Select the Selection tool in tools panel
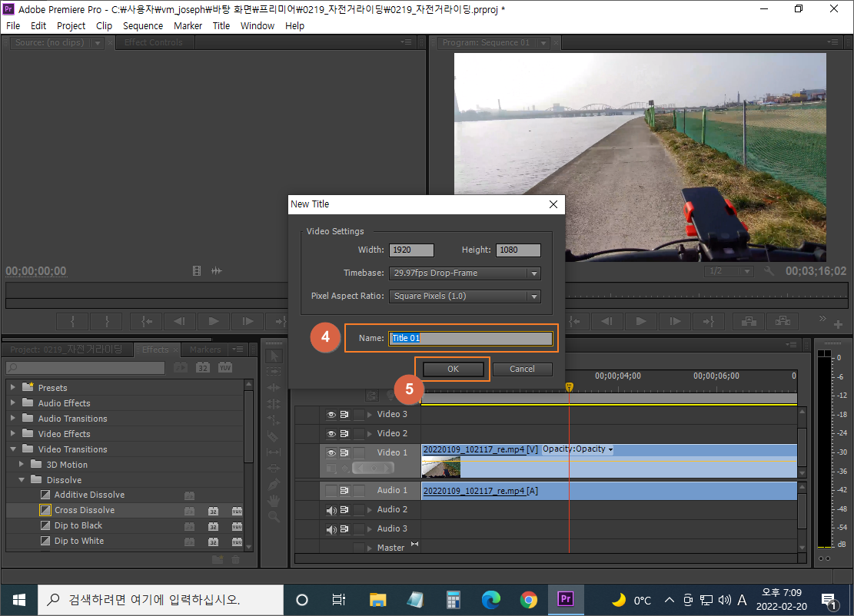This screenshot has height=616, width=854. pyautogui.click(x=274, y=356)
